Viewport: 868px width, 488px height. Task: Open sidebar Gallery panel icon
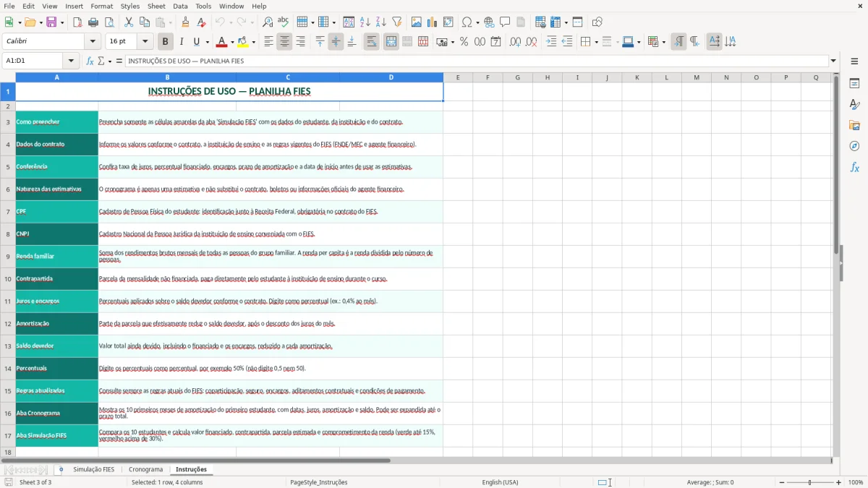coord(854,126)
